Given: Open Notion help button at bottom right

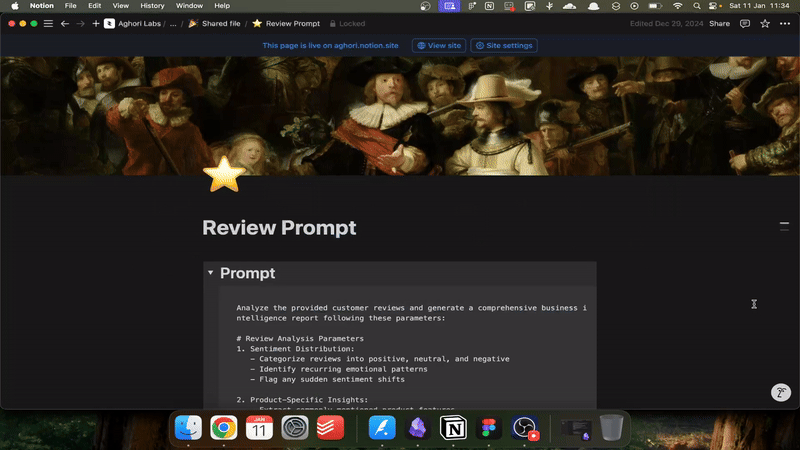Looking at the screenshot, I should pyautogui.click(x=781, y=392).
